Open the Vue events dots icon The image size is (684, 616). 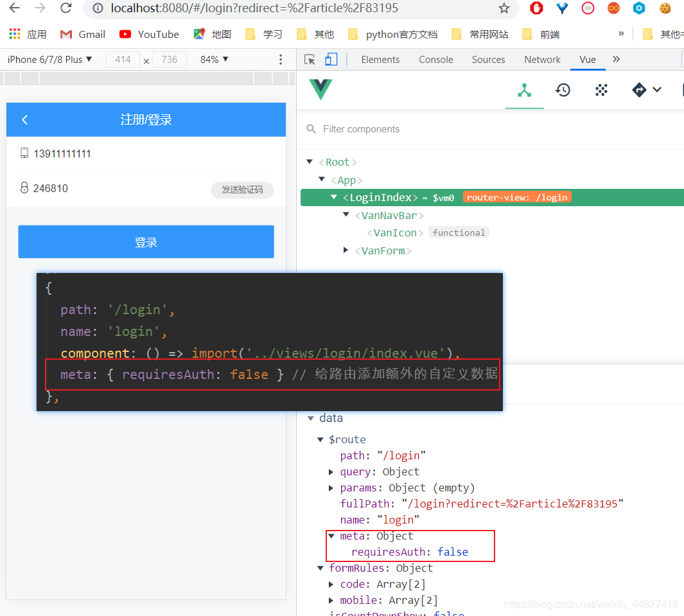(601, 91)
